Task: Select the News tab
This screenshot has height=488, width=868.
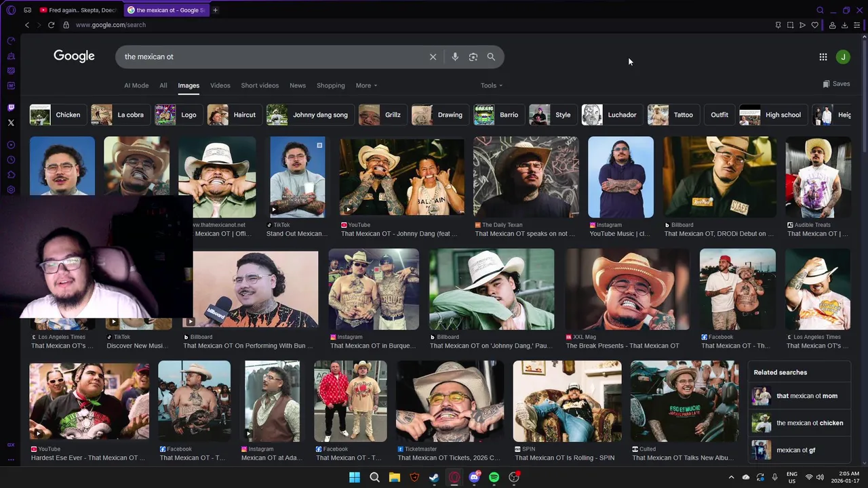Action: pos(298,85)
